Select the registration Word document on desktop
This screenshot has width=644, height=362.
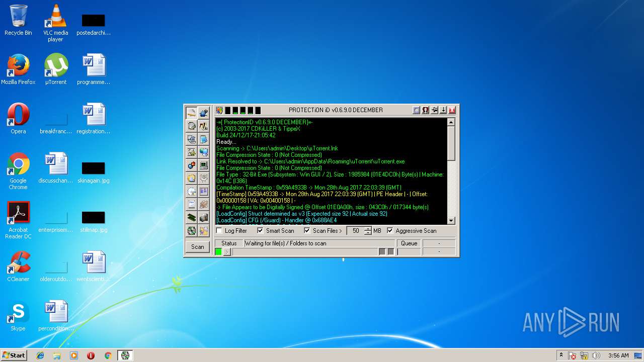point(94,119)
